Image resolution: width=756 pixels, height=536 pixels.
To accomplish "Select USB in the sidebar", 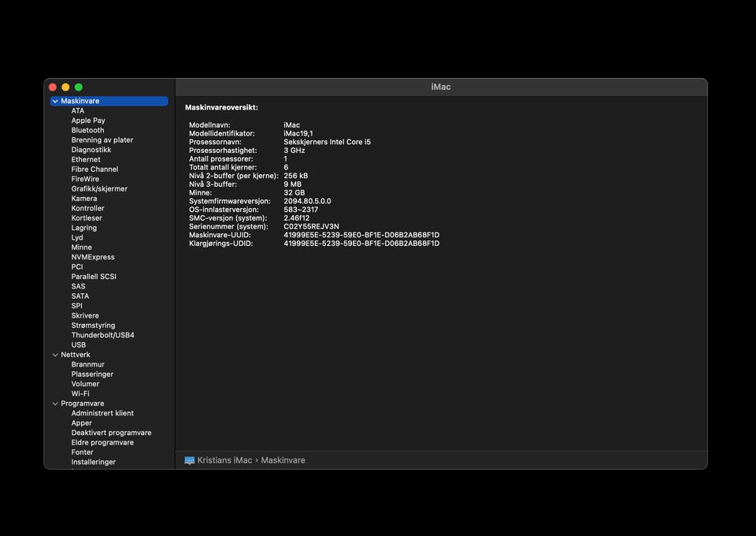I will coord(79,345).
